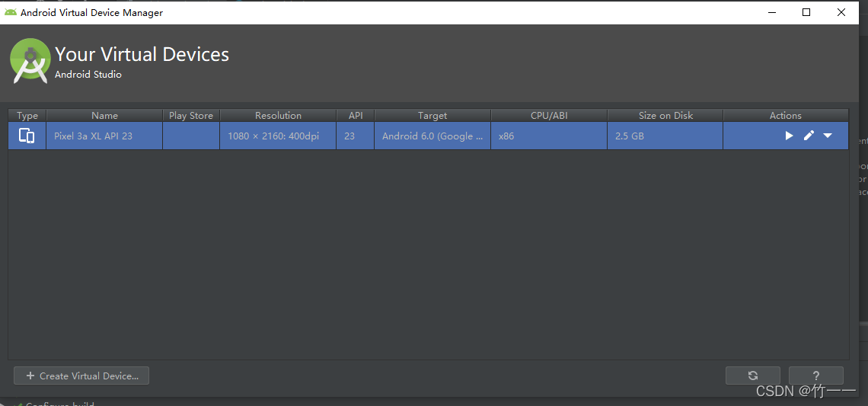Sort by the Play Store column header
The height and width of the screenshot is (406, 868).
point(191,115)
